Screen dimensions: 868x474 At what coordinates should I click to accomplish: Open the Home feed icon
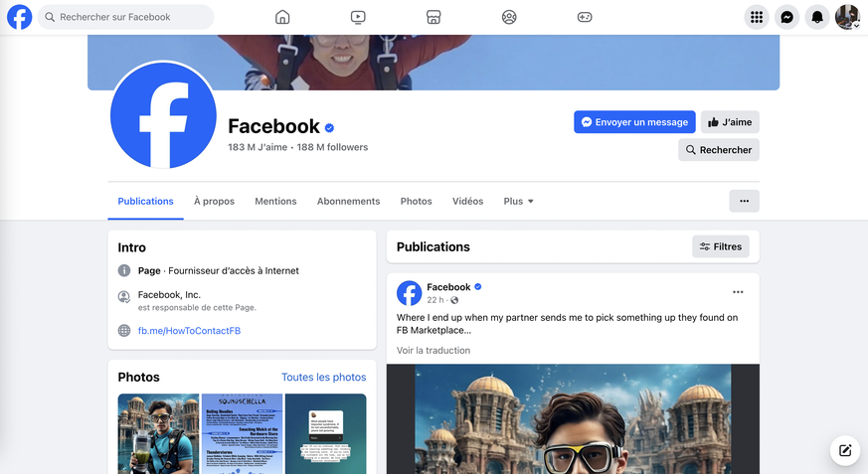282,17
